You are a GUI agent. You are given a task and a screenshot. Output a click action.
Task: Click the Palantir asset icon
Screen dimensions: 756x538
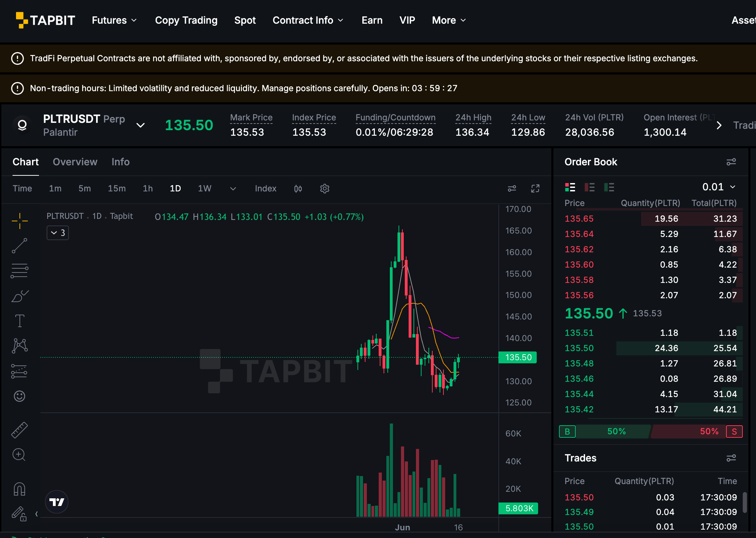[22, 125]
